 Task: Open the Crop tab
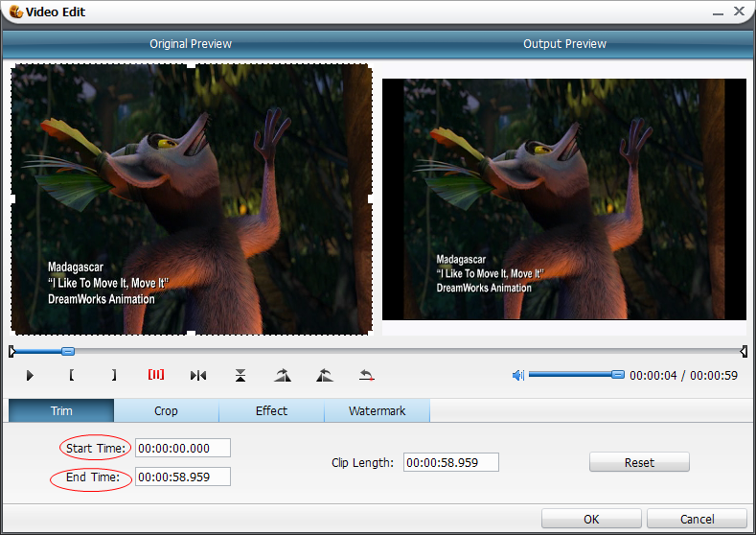tap(167, 410)
